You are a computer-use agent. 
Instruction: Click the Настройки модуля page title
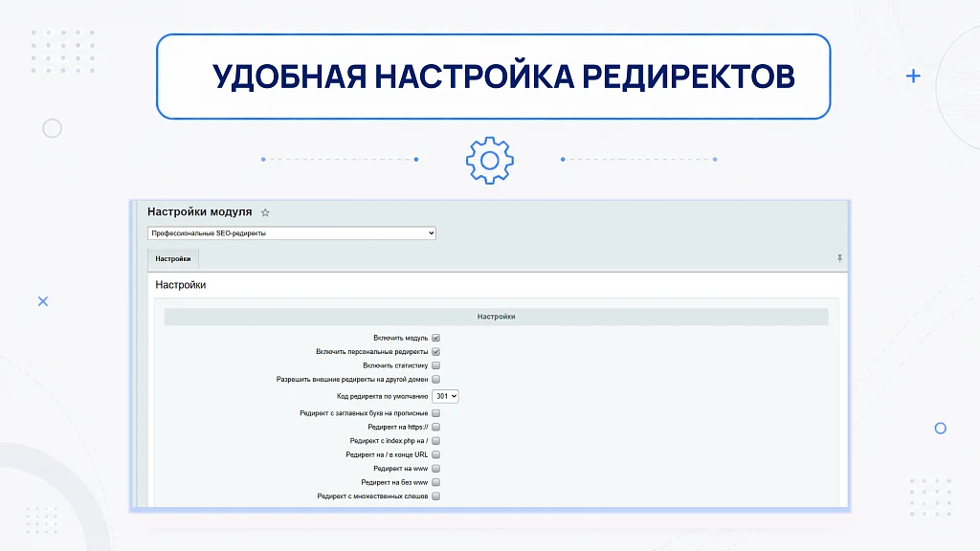199,211
